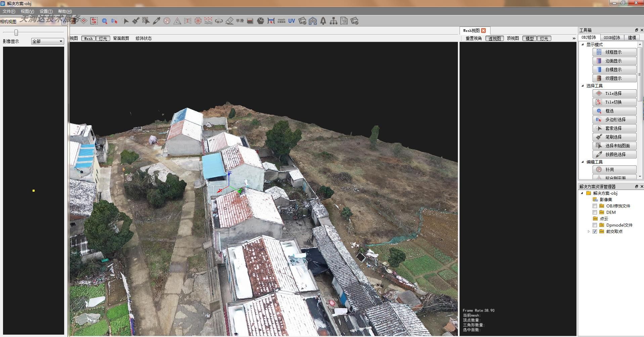Enable 纹理显示 texture display mode
Screen dimensions: 644x337
click(x=614, y=78)
